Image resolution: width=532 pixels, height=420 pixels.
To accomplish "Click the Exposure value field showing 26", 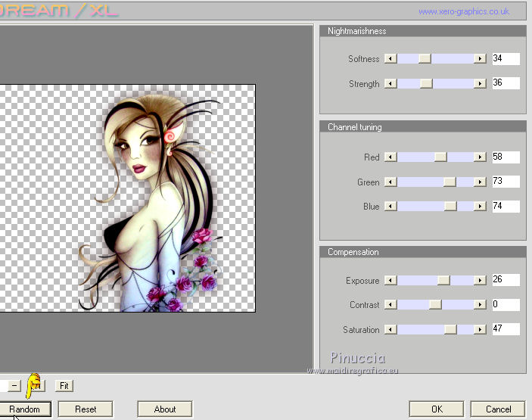I will pyautogui.click(x=506, y=280).
